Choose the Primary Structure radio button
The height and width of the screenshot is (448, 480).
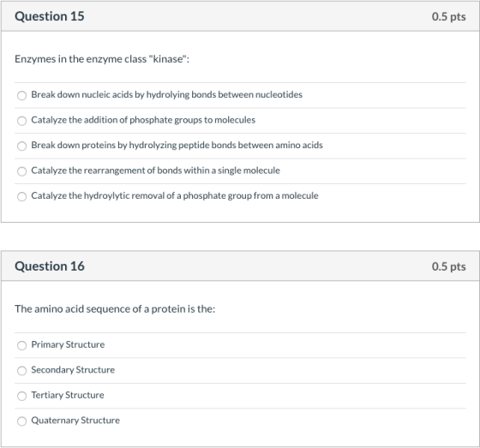coord(21,345)
